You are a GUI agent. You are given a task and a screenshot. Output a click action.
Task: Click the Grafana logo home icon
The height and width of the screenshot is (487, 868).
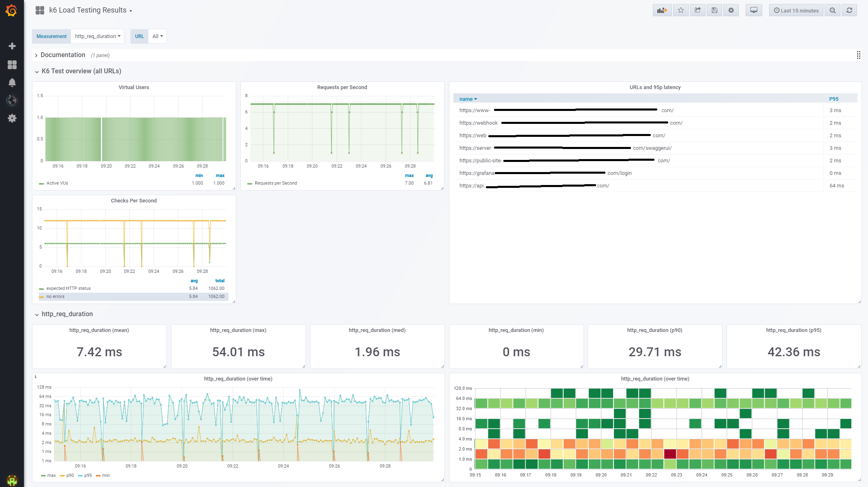point(11,11)
